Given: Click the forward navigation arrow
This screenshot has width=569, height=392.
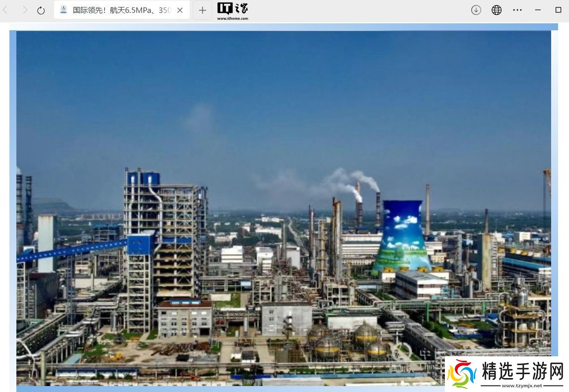Looking at the screenshot, I should coord(25,10).
